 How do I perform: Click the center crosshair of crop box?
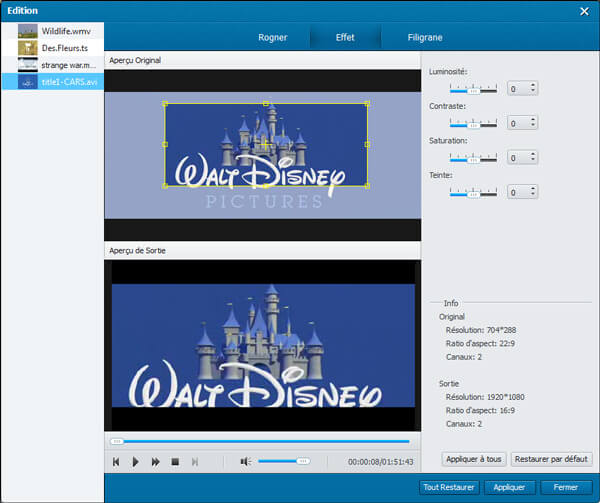(265, 145)
